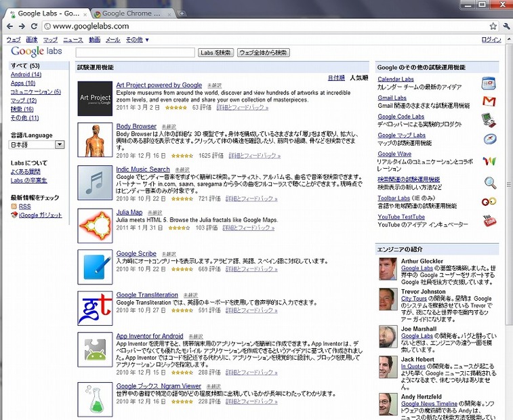Click the Labs を検索 button
513x420 pixels.
(216, 52)
